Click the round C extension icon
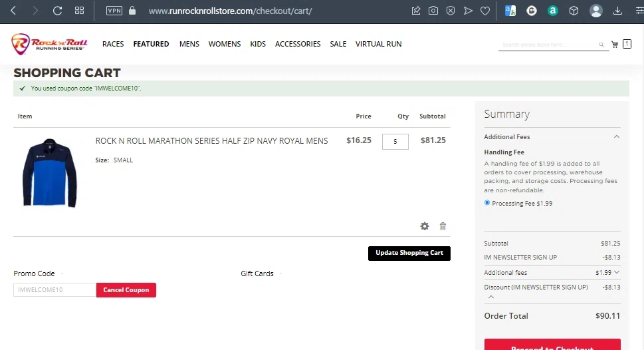 532,11
